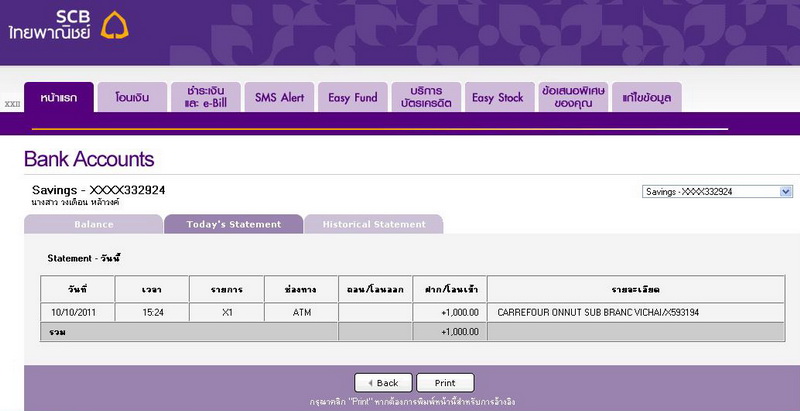This screenshot has width=800, height=411.
Task: Switch to the Balance sub-tab
Action: [x=93, y=224]
